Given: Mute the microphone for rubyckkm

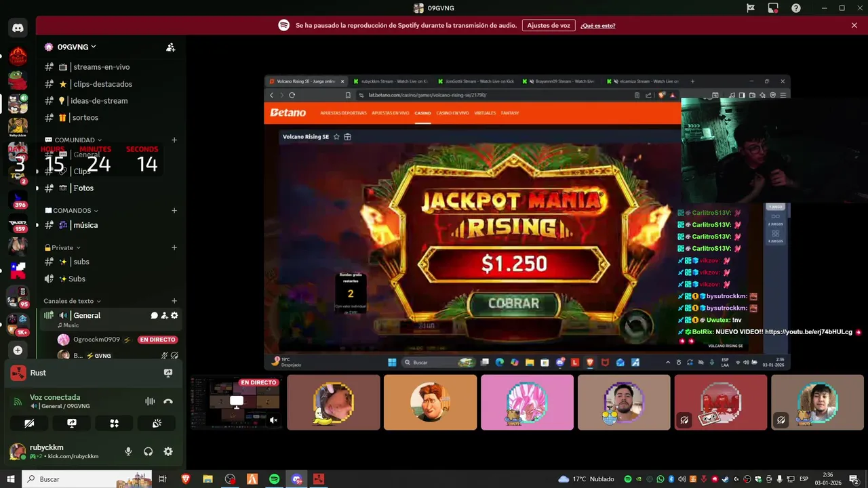Looking at the screenshot, I should coord(128,451).
